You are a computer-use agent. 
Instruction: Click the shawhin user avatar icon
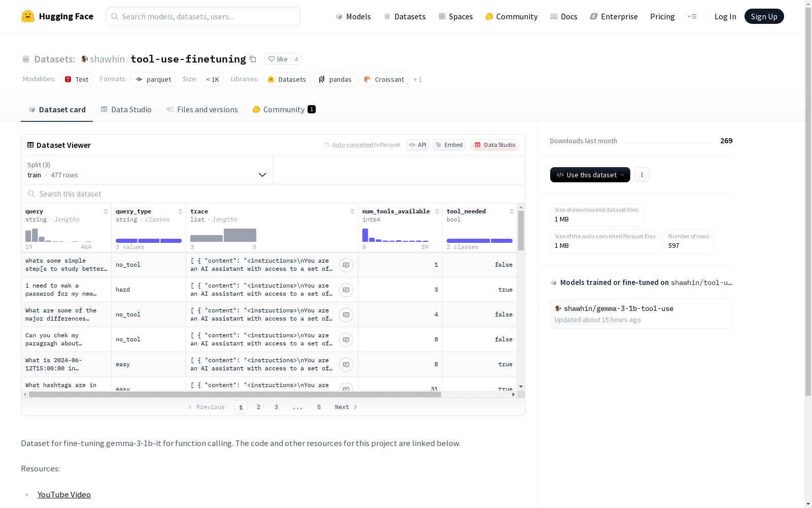tap(84, 59)
